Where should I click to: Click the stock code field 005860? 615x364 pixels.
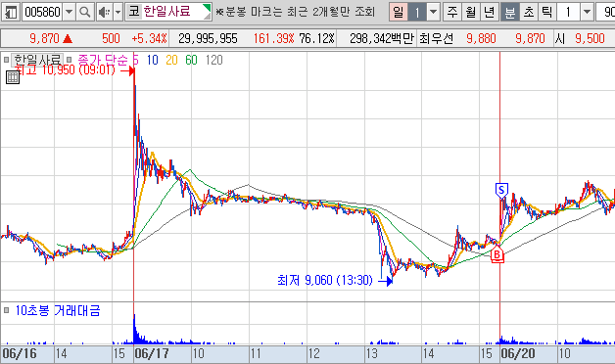pyautogui.click(x=42, y=12)
